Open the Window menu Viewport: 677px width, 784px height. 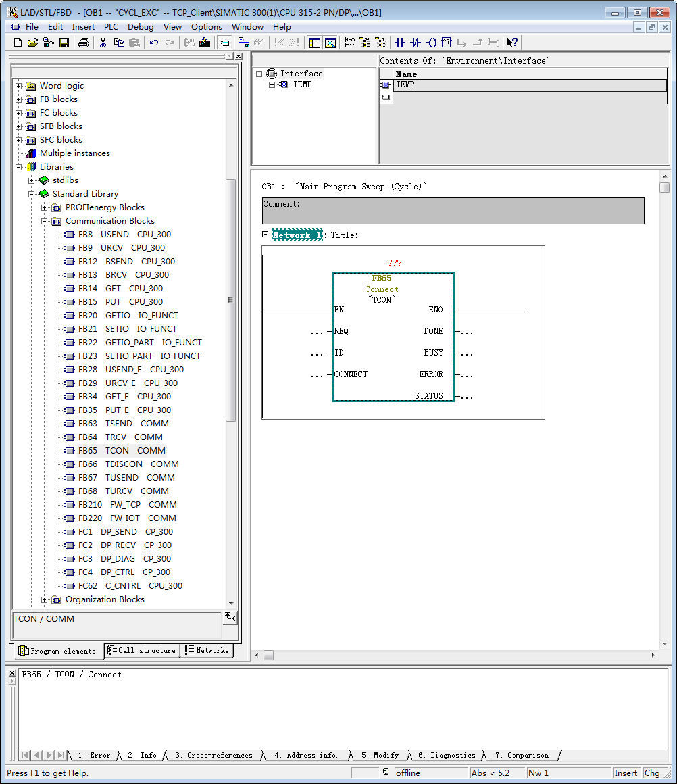247,27
